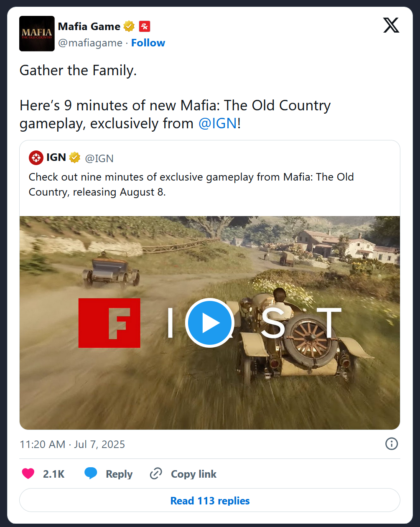
Task: Click the 2.1K likes count
Action: [53, 474]
